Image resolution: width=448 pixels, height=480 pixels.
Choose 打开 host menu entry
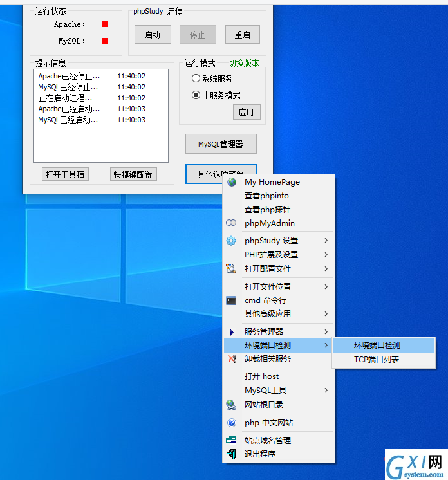coord(278,376)
